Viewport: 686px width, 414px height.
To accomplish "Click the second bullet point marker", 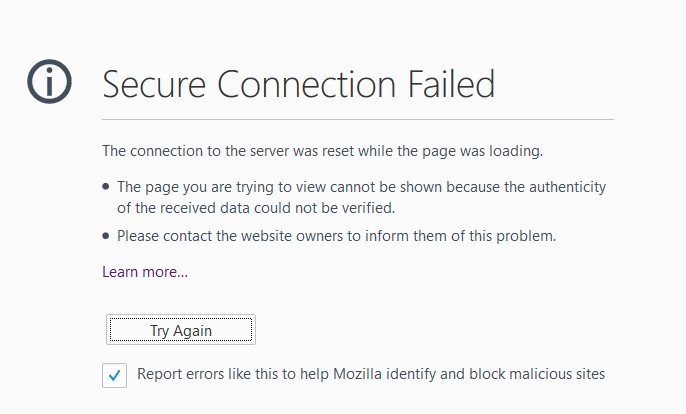I will point(106,237).
